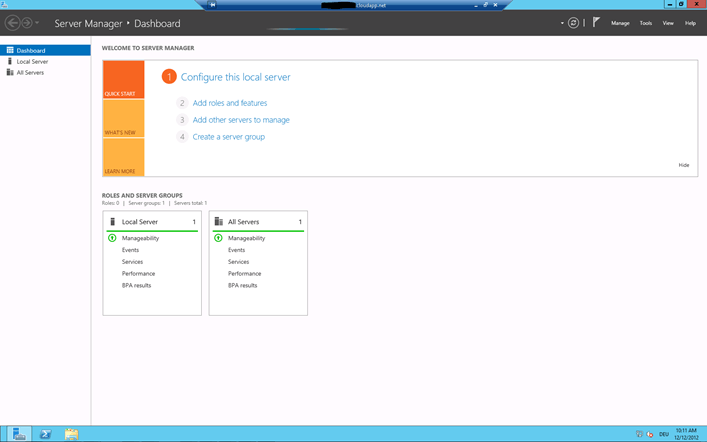Click the All Servers tile count 1
Image resolution: width=707 pixels, height=442 pixels.
tap(300, 222)
